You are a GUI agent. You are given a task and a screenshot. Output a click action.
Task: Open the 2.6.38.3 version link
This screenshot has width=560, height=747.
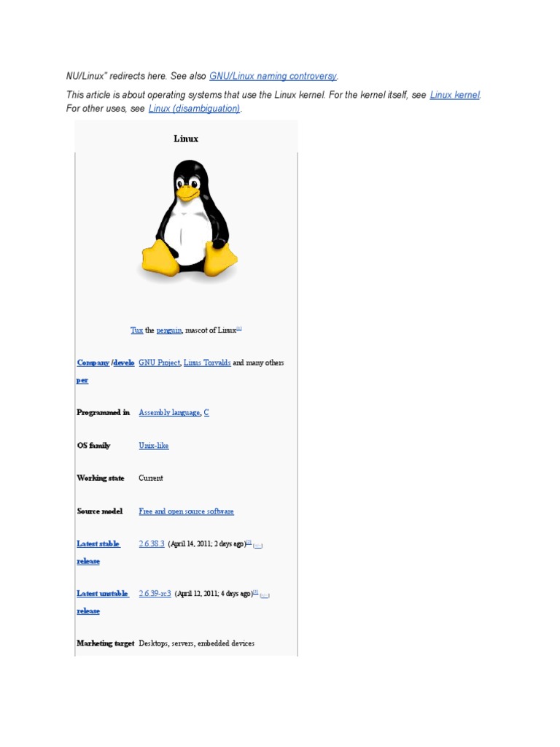(152, 543)
